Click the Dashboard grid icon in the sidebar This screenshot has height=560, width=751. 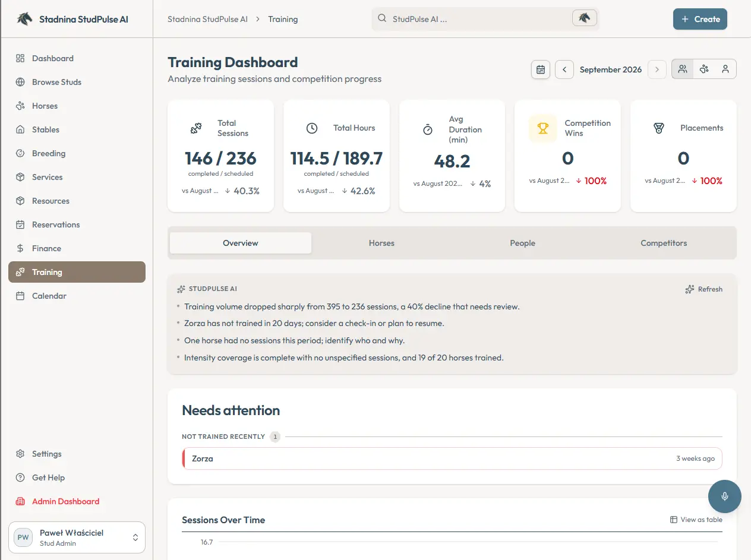20,58
